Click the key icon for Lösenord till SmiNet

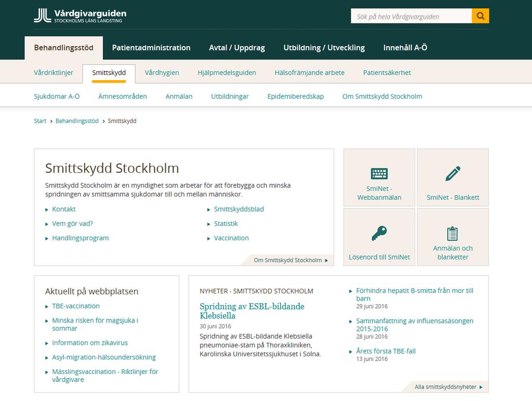pos(379,233)
